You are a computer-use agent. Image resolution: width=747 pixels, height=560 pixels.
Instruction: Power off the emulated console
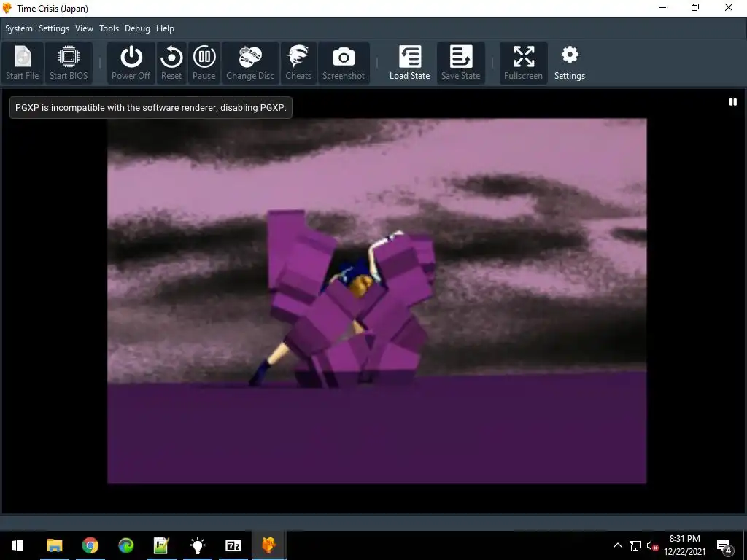pos(131,63)
